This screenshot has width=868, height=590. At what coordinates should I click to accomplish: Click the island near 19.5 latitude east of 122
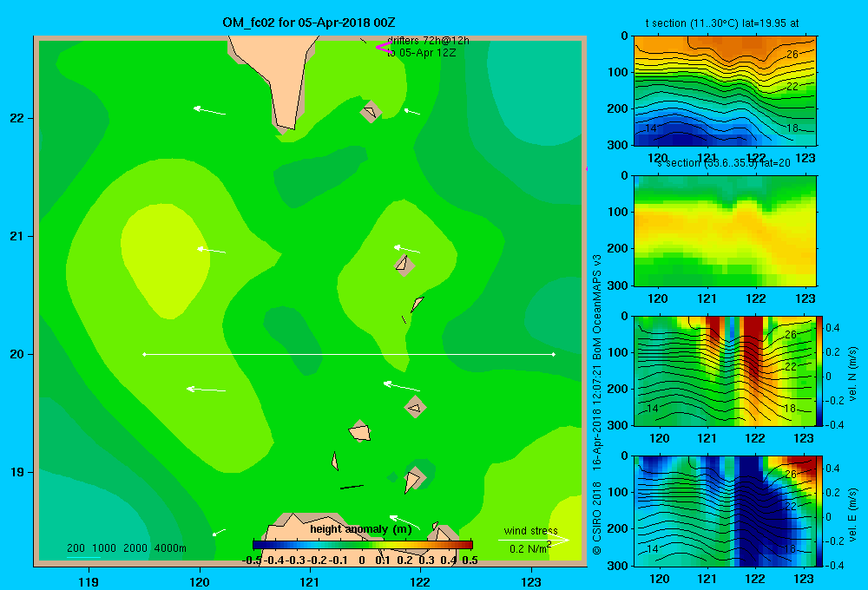pos(415,407)
